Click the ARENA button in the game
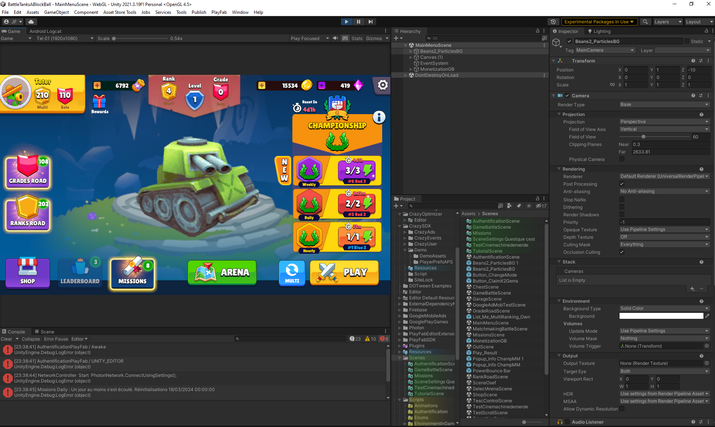Screen dimensions: 715x427 (x=222, y=272)
